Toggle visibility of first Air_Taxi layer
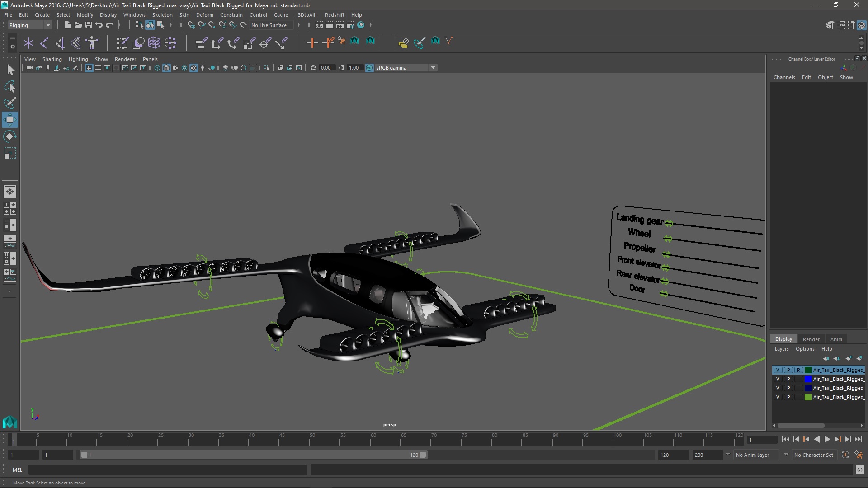Image resolution: width=868 pixels, height=488 pixels. click(x=778, y=370)
